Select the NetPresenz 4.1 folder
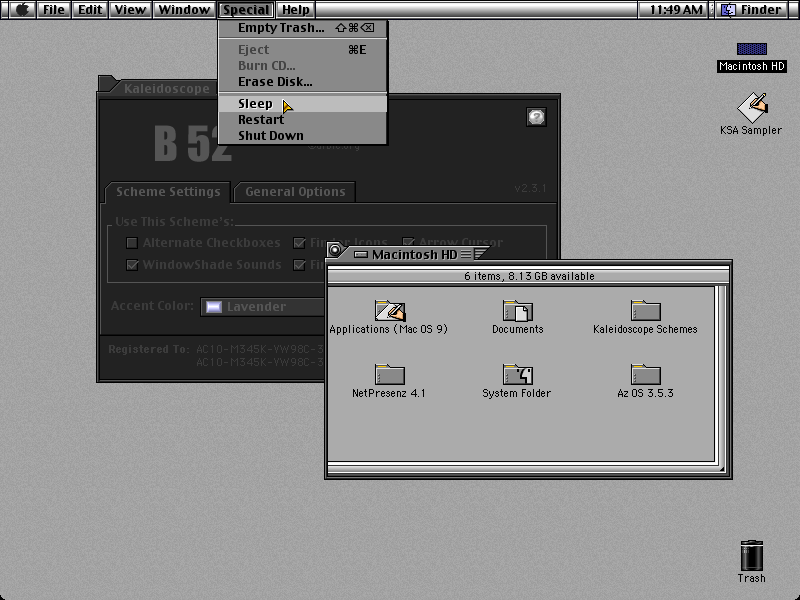 (389, 374)
